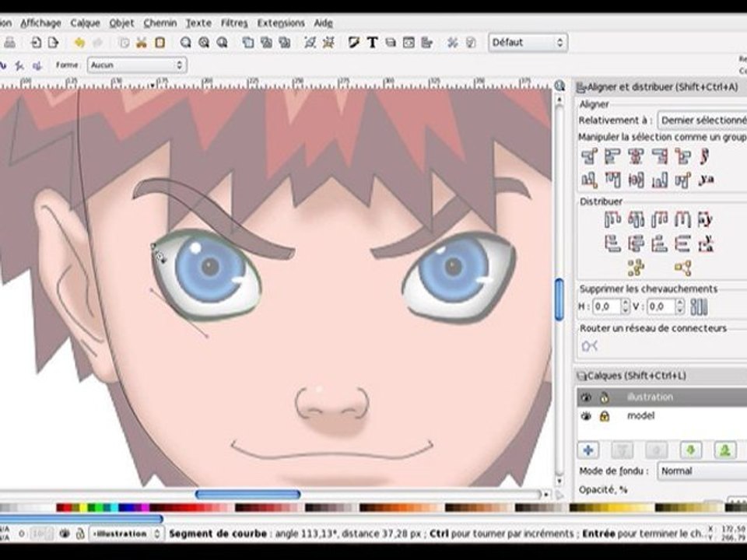
Task: Distribute top edges equidistantly icon
Action: click(x=612, y=243)
